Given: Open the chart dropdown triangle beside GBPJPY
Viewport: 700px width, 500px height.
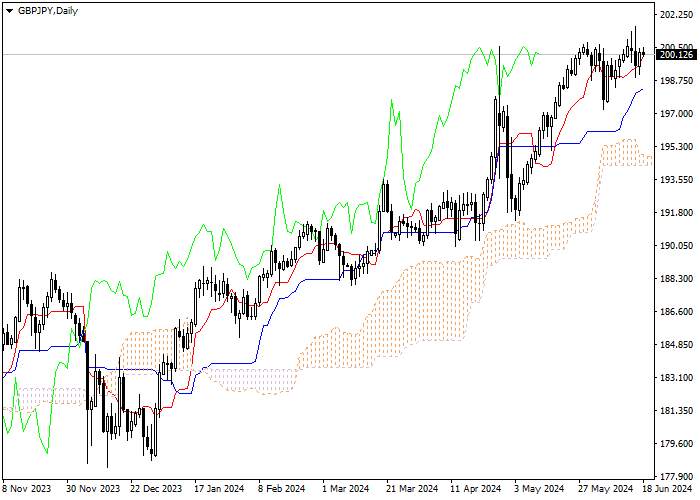Looking at the screenshot, I should click(x=9, y=11).
